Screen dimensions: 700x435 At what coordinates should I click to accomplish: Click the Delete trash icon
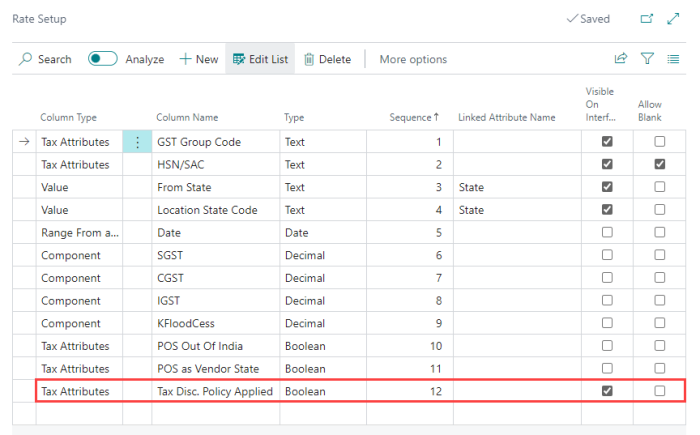[308, 59]
